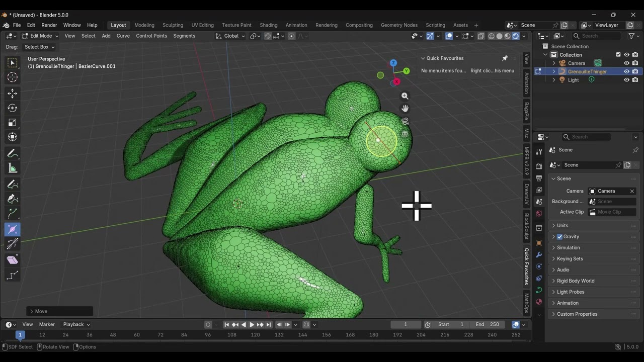Screen dimensions: 644x362
Task: Expand the Units panel
Action: (x=594, y=226)
